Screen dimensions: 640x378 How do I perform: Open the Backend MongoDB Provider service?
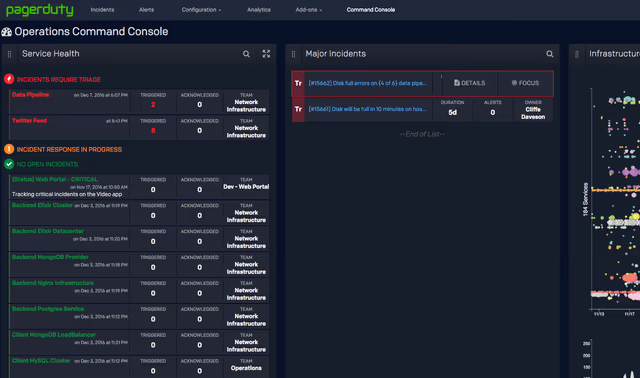[50, 257]
